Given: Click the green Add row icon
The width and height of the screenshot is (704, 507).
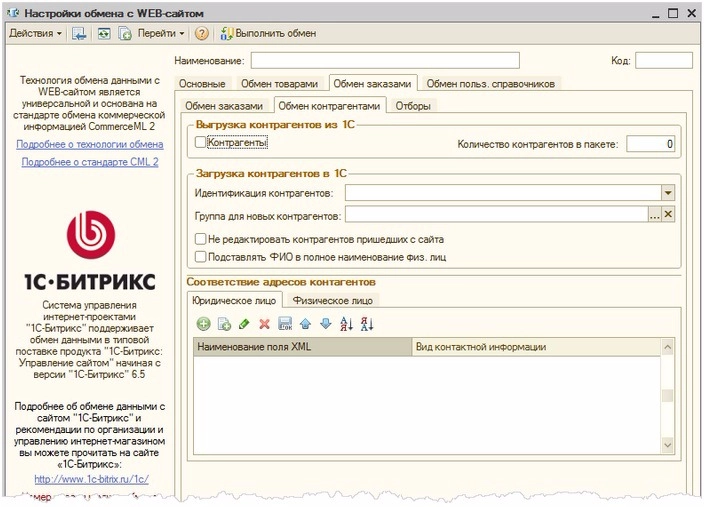Looking at the screenshot, I should [x=204, y=323].
